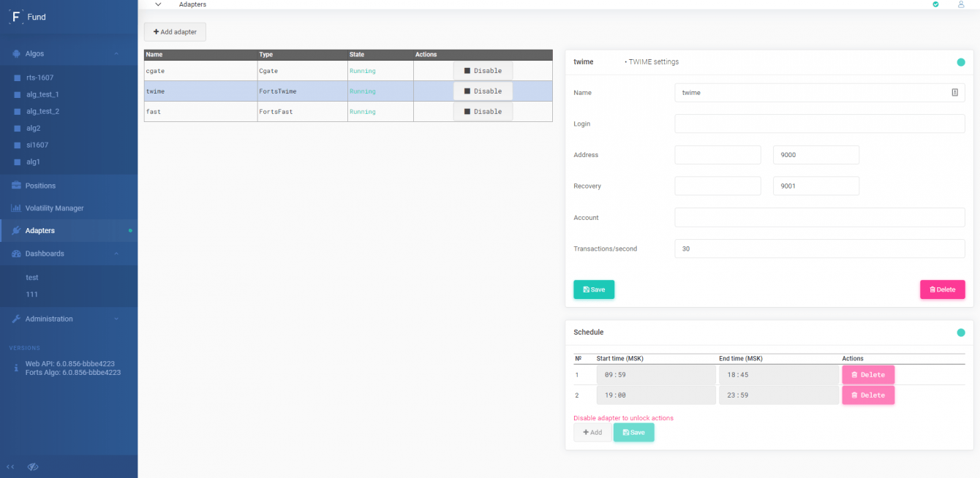Click the icon inside the Name field

click(954, 93)
